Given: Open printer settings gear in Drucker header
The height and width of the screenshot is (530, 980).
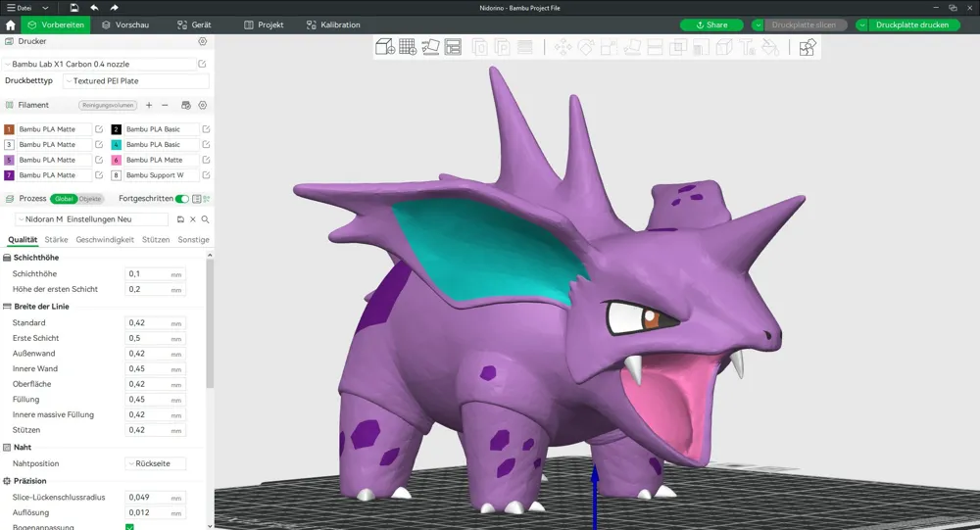Looking at the screenshot, I should click(x=203, y=41).
